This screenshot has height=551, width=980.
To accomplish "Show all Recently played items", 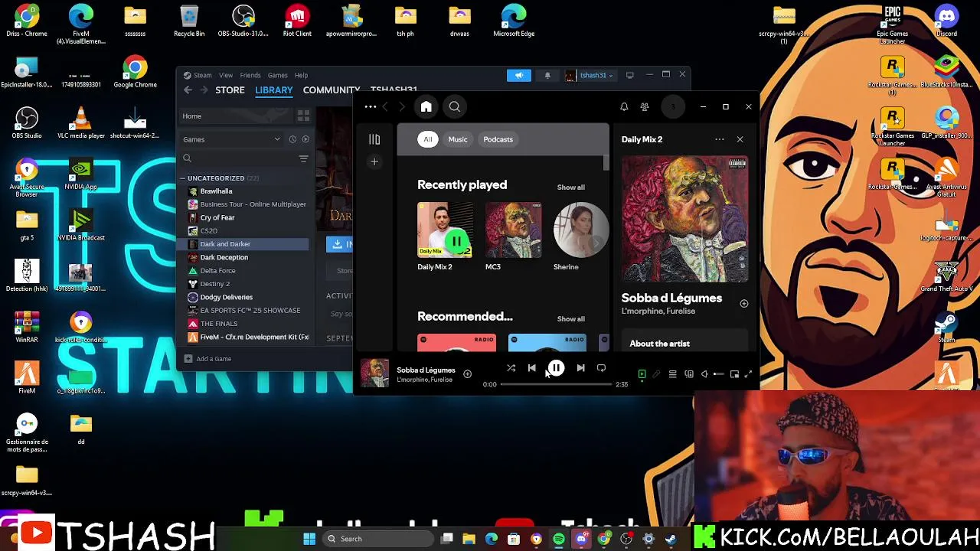I will point(570,187).
